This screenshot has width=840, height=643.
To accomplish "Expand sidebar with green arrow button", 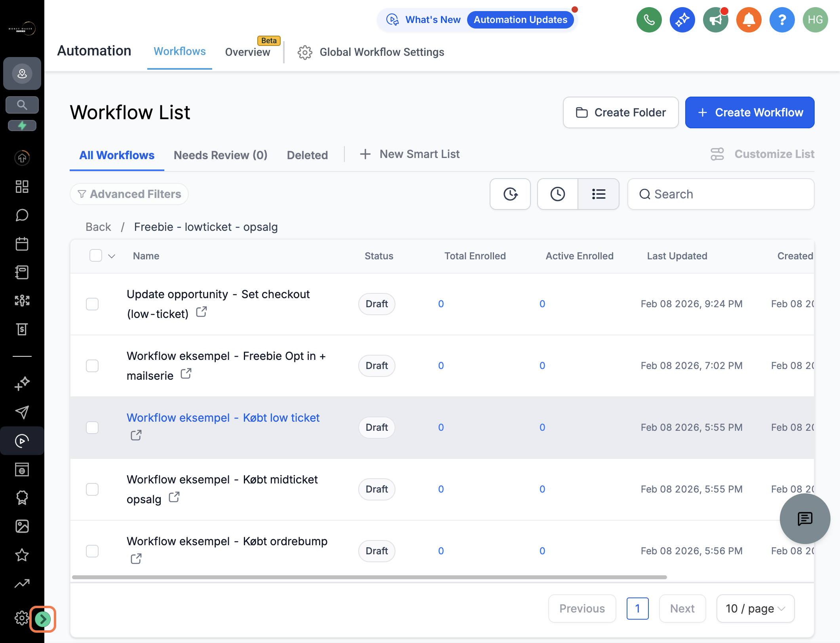I will coord(43,619).
